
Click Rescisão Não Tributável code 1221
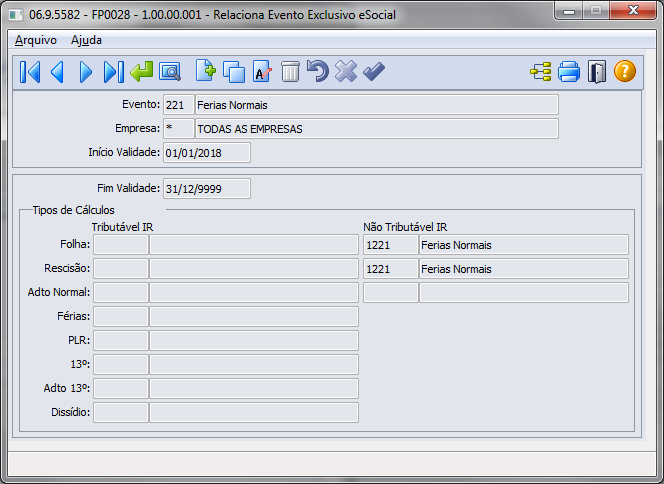click(390, 268)
